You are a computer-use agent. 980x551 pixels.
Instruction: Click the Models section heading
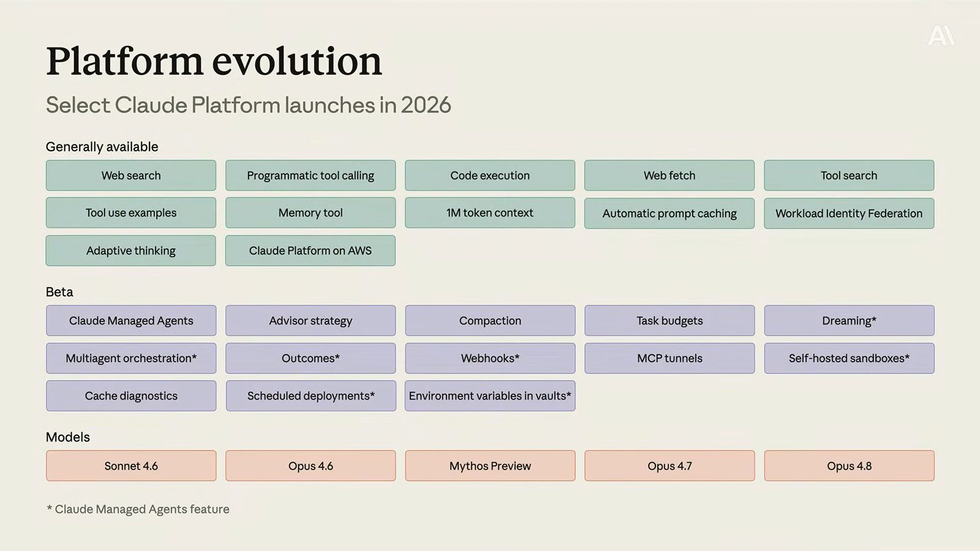pos(68,437)
